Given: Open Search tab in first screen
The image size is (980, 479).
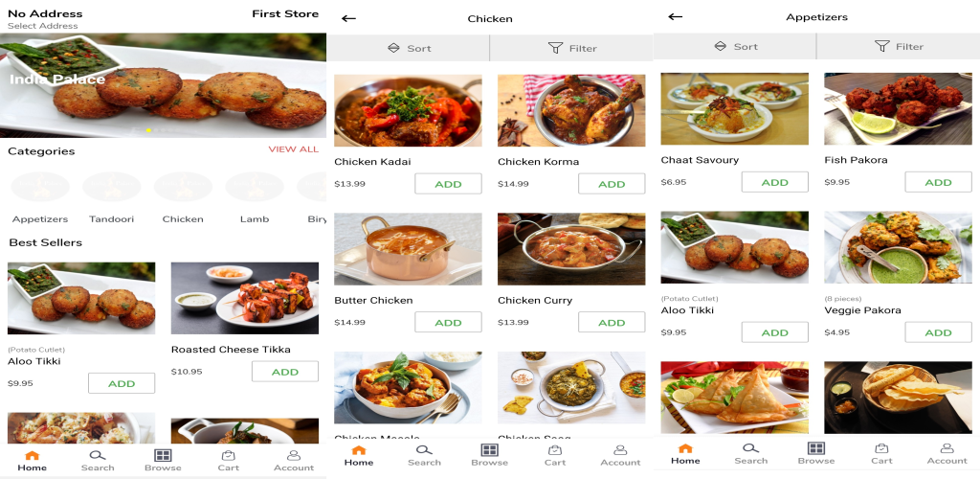Looking at the screenshot, I should pos(98,460).
